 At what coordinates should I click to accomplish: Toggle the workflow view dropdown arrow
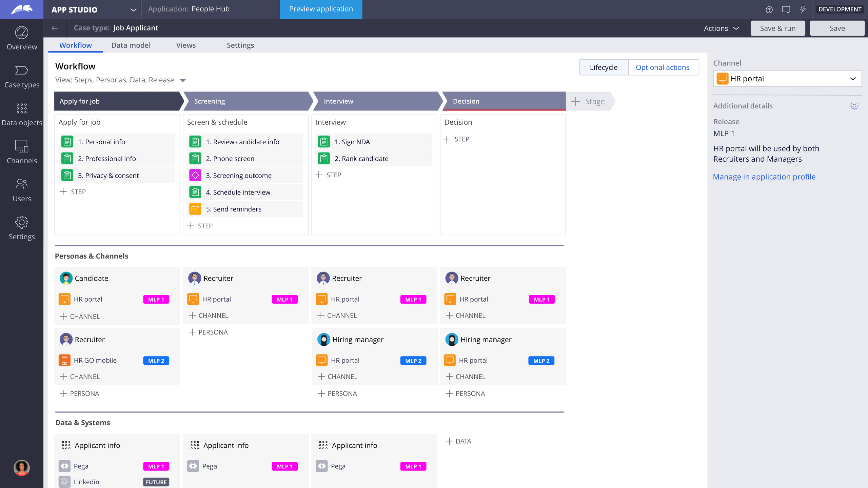click(182, 80)
